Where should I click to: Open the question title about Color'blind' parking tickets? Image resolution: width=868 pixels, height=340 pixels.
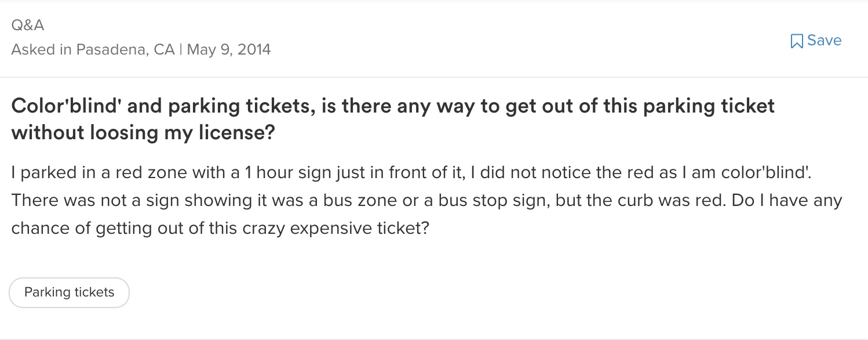click(x=393, y=120)
